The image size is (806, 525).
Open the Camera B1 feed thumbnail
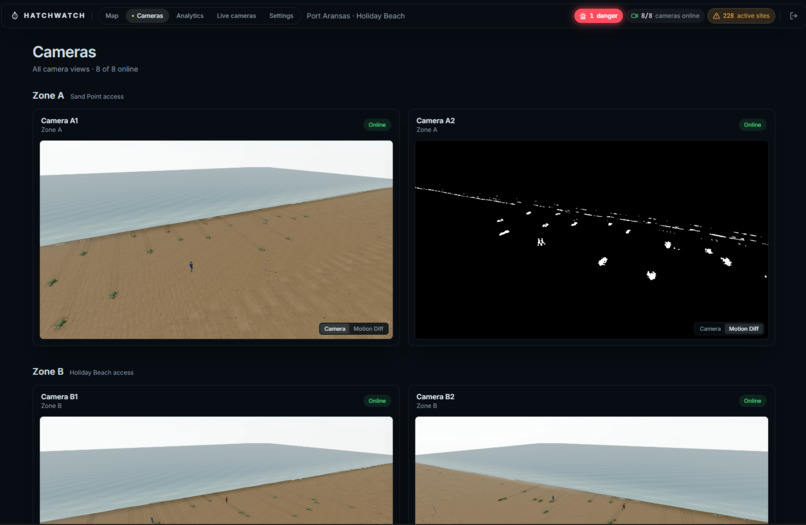pos(216,470)
